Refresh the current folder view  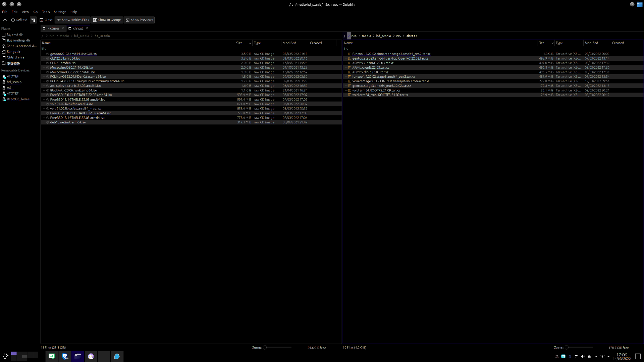(19, 20)
